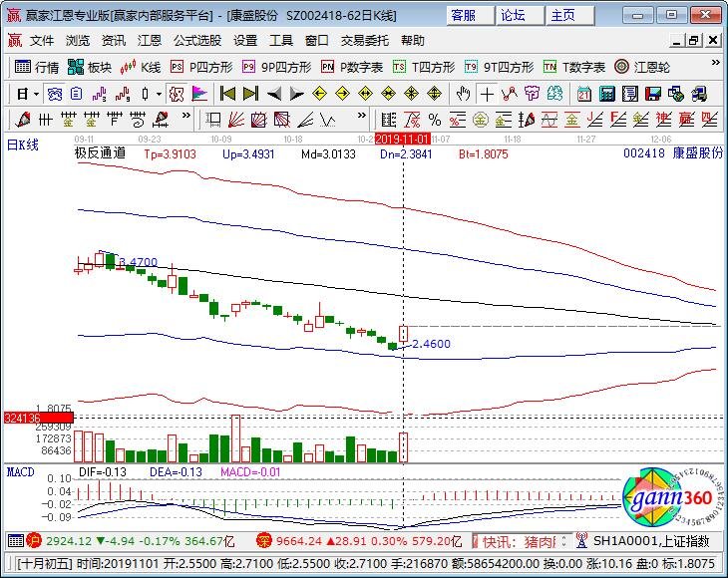Open the calendar 21 icon
The width and height of the screenshot is (728, 578).
584,94
